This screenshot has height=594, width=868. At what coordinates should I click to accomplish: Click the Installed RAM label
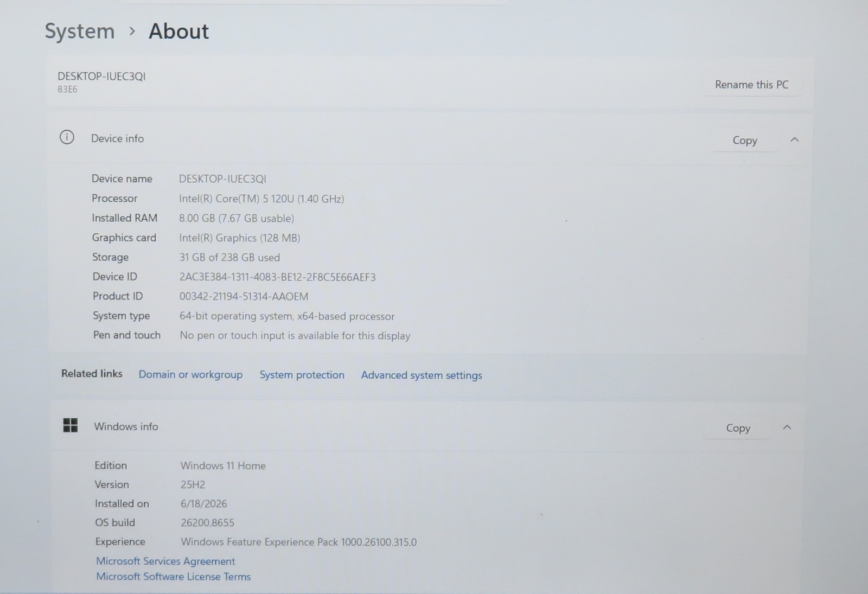tap(124, 218)
